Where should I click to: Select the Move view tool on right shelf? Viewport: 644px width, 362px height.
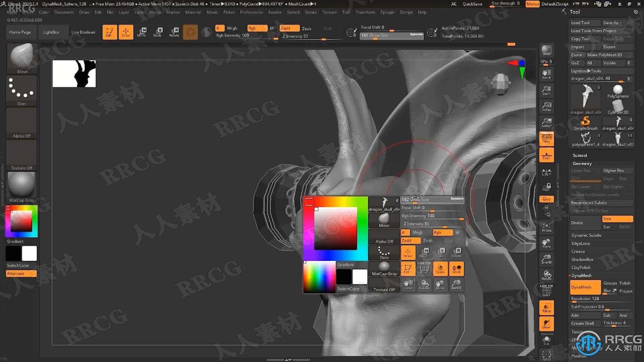point(546,243)
